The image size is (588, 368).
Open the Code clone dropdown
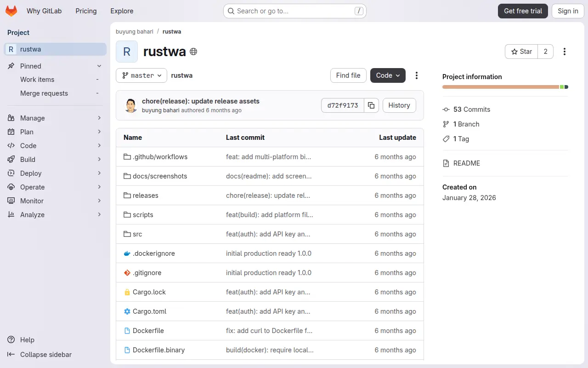coord(388,75)
